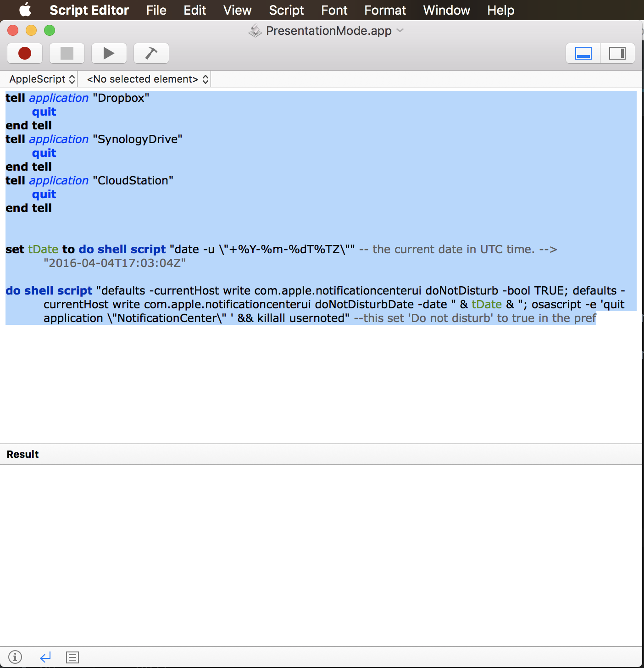Image resolution: width=644 pixels, height=668 pixels.
Task: Click the quit command under SynologyDrive
Action: coord(44,153)
